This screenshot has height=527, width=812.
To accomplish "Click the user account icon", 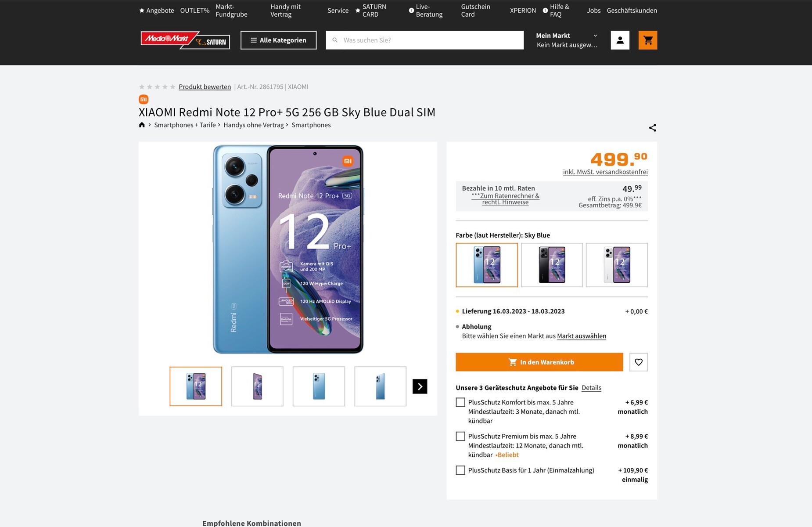I will pyautogui.click(x=620, y=40).
